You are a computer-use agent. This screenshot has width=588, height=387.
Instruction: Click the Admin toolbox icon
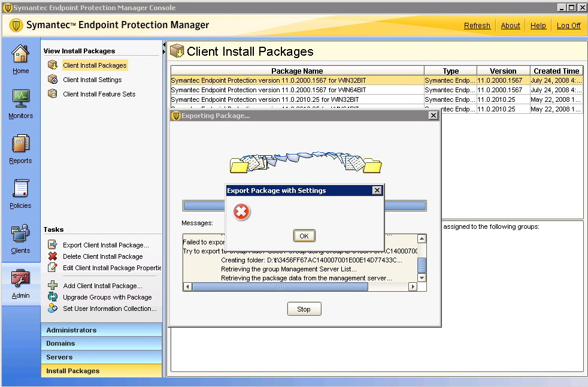click(20, 279)
